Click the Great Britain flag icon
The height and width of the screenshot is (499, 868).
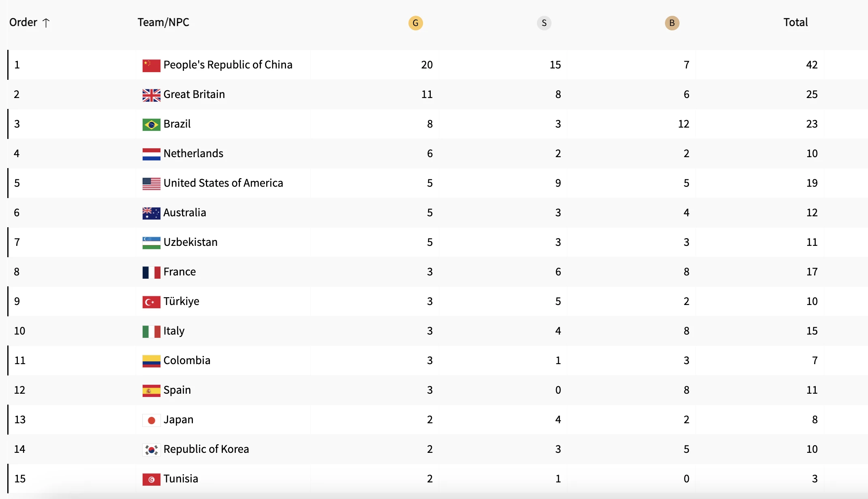click(151, 95)
